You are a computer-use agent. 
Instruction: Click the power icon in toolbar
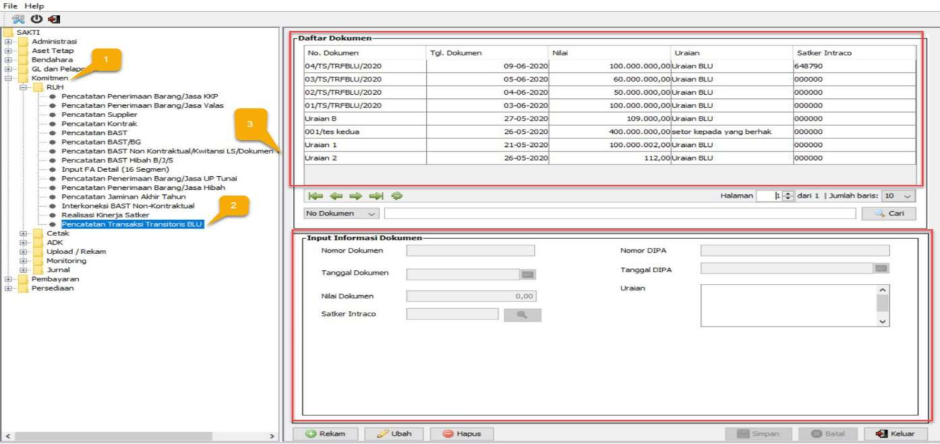(36, 19)
